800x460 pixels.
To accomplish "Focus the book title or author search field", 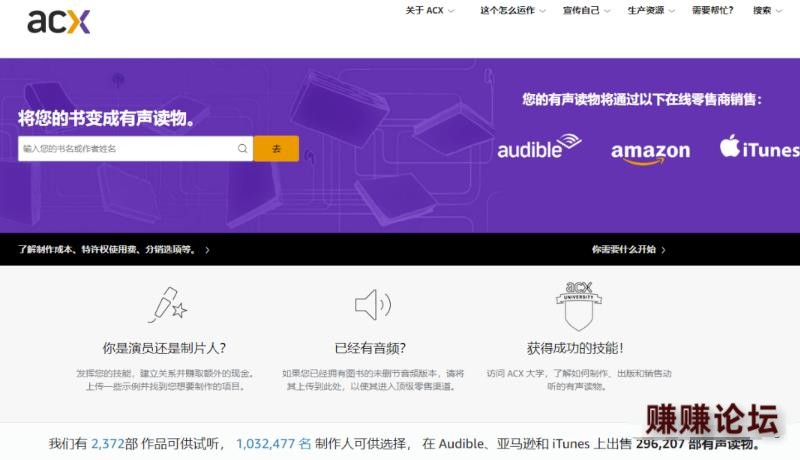I will pos(135,148).
